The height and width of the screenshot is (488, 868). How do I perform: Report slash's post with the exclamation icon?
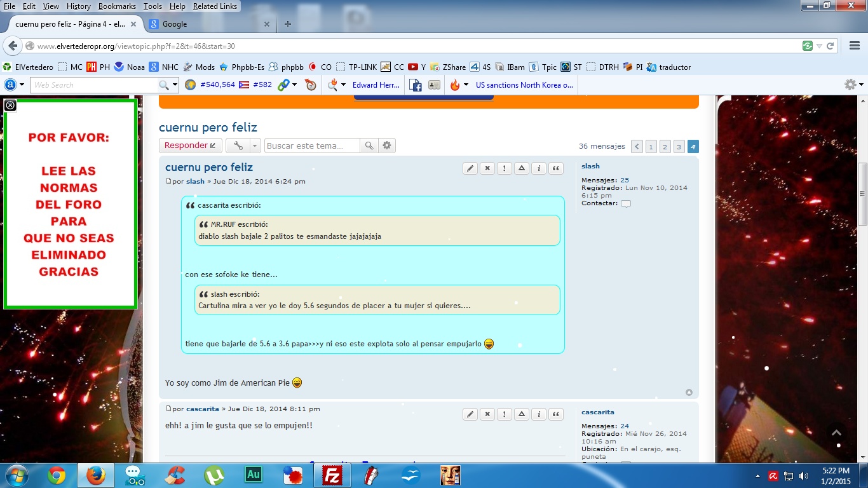click(x=505, y=168)
